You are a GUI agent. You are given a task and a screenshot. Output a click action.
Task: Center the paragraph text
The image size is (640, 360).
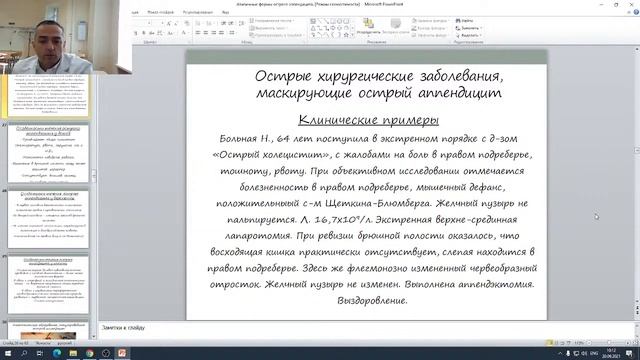(x=206, y=33)
